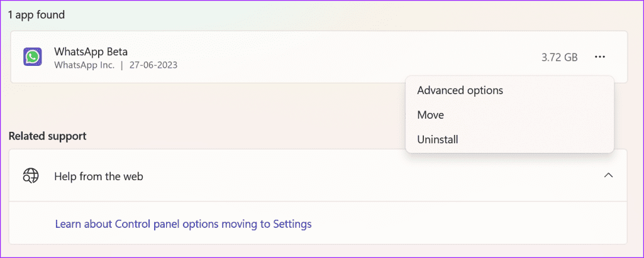
Task: Click the 3.72 GB app size
Action: (559, 57)
